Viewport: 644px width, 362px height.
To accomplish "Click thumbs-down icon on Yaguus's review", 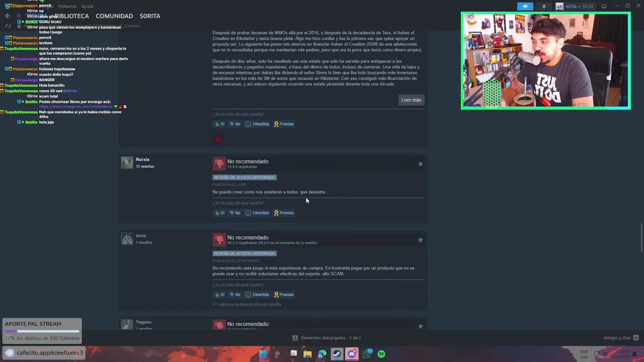I will [x=219, y=325].
